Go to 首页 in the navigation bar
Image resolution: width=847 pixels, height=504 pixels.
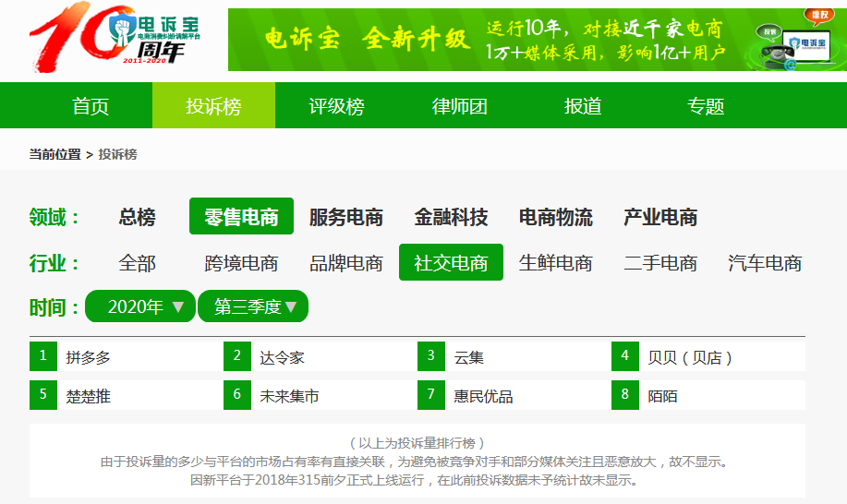[91, 106]
